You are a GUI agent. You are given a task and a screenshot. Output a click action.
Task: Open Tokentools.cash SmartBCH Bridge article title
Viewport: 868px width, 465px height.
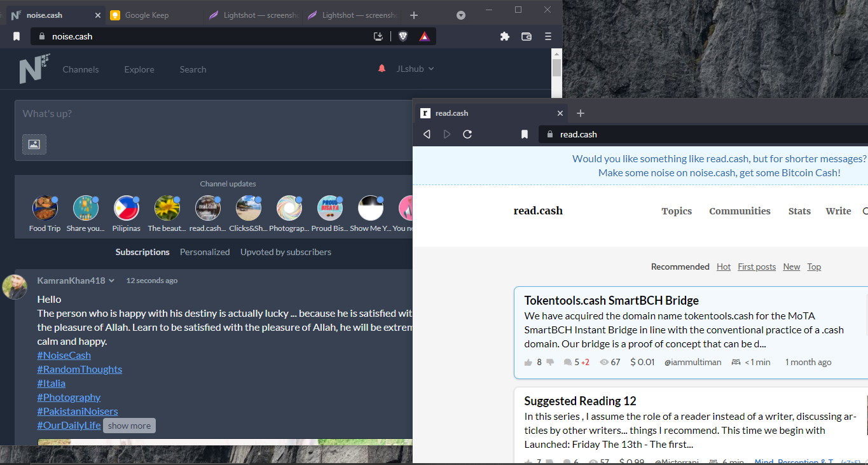point(612,300)
